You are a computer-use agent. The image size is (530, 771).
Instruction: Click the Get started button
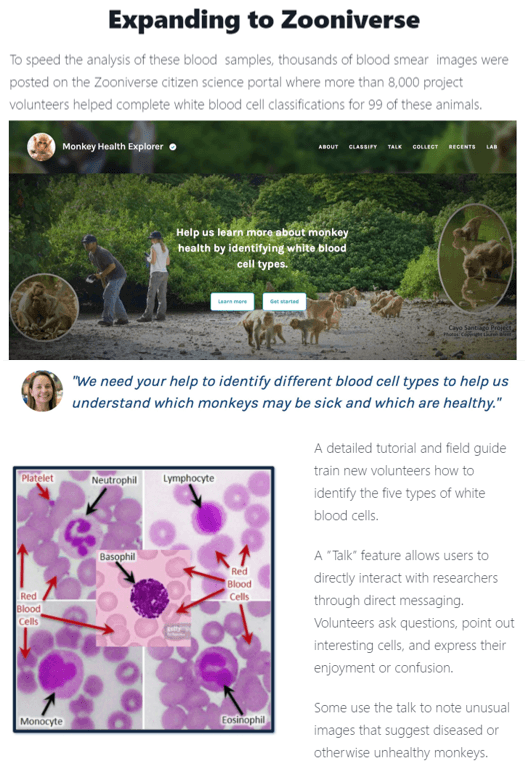click(x=284, y=301)
